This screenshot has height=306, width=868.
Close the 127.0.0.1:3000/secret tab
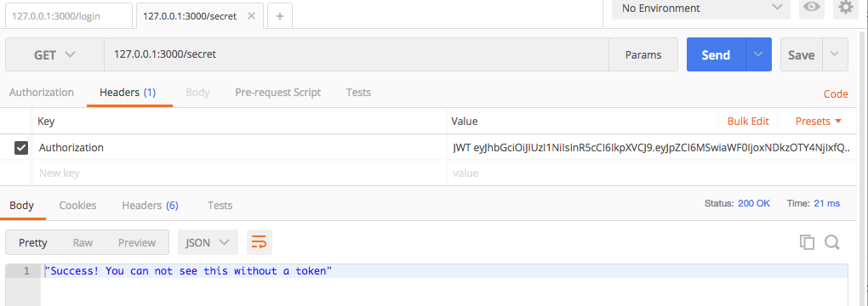coord(251,16)
